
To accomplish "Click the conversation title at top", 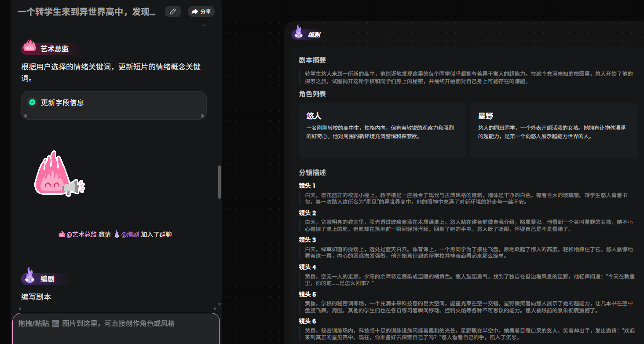I will (87, 12).
